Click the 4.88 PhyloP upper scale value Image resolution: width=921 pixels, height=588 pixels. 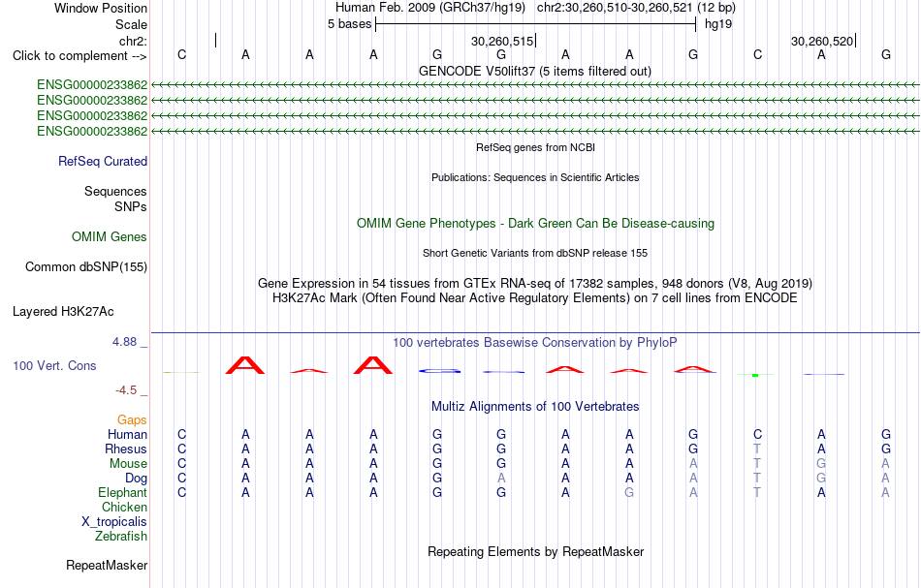point(124,342)
